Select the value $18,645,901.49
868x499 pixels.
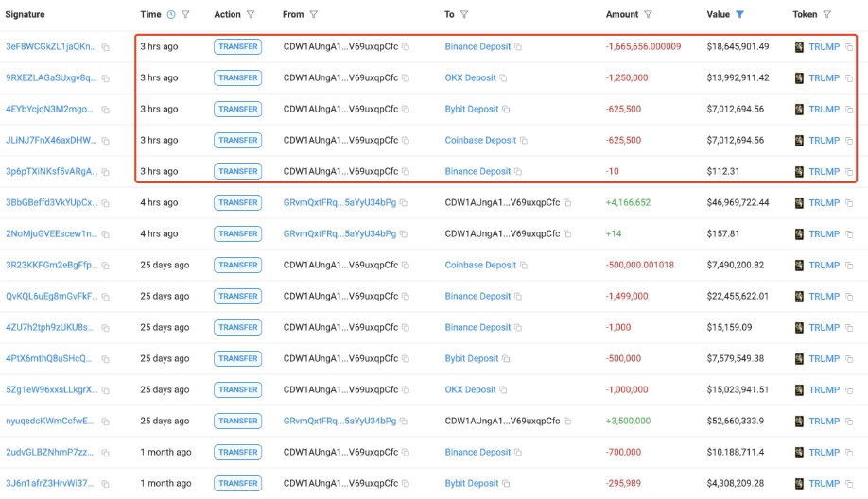[738, 47]
